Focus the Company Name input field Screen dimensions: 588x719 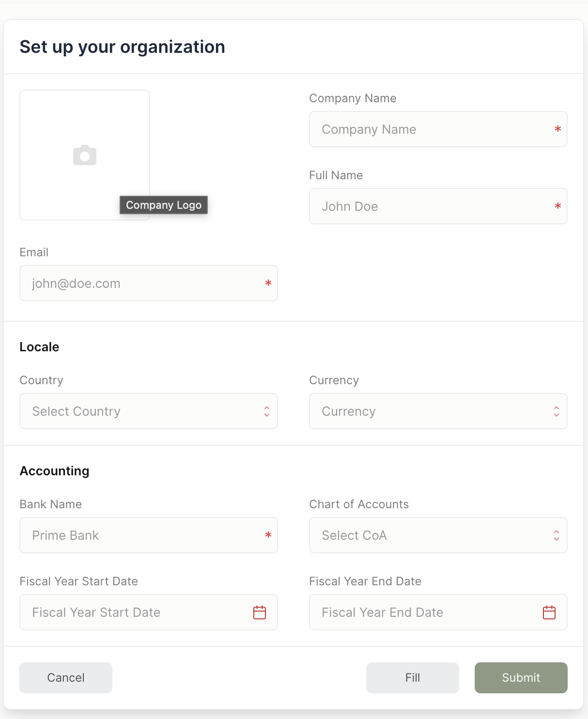(x=438, y=129)
